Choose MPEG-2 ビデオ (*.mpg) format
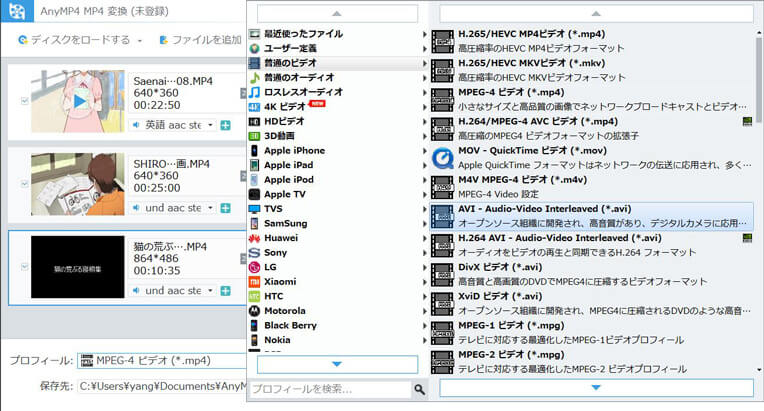 pyautogui.click(x=592, y=362)
